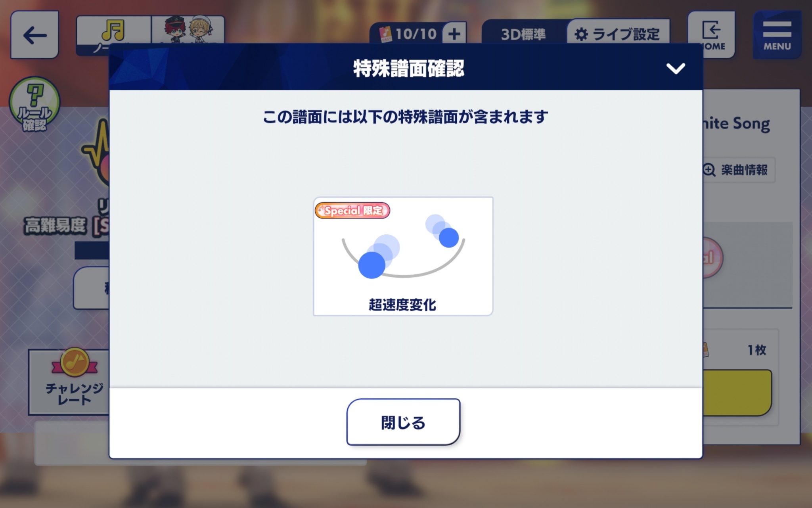The height and width of the screenshot is (508, 812).
Task: Select the 超速度変化 special chart card
Action: coord(403,256)
